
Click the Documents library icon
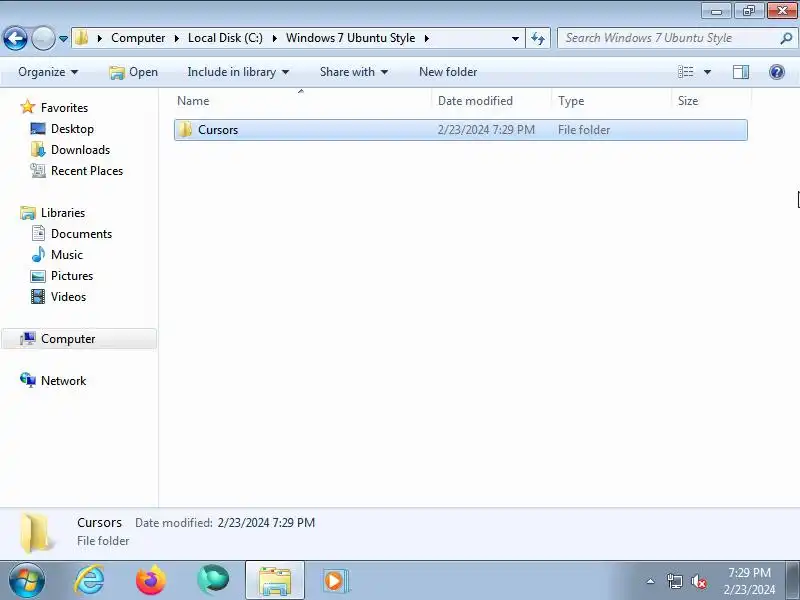(38, 233)
